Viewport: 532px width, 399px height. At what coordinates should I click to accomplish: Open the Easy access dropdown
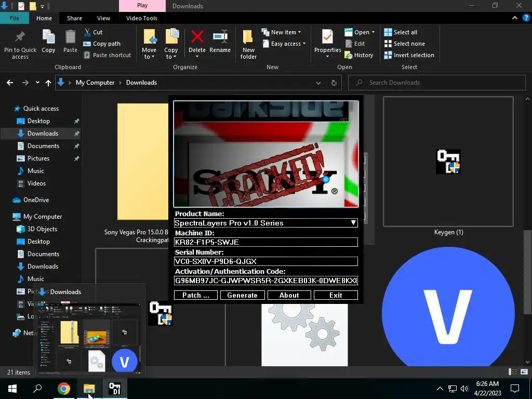284,44
